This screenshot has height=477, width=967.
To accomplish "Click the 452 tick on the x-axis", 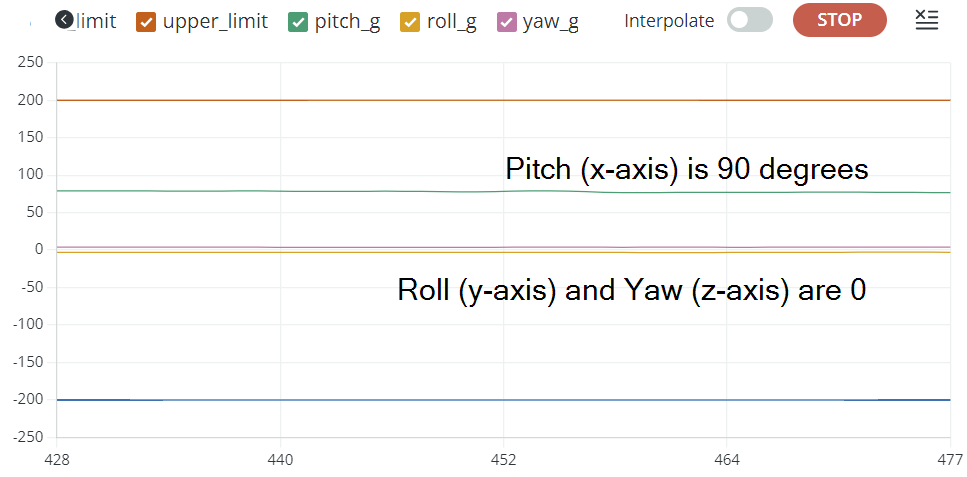I will (503, 460).
